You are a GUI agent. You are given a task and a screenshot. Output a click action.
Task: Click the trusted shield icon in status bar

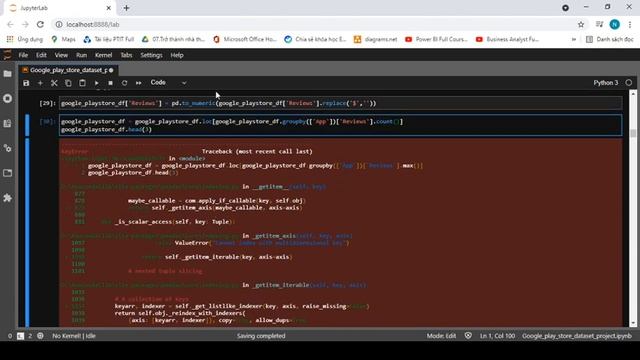(x=468, y=336)
